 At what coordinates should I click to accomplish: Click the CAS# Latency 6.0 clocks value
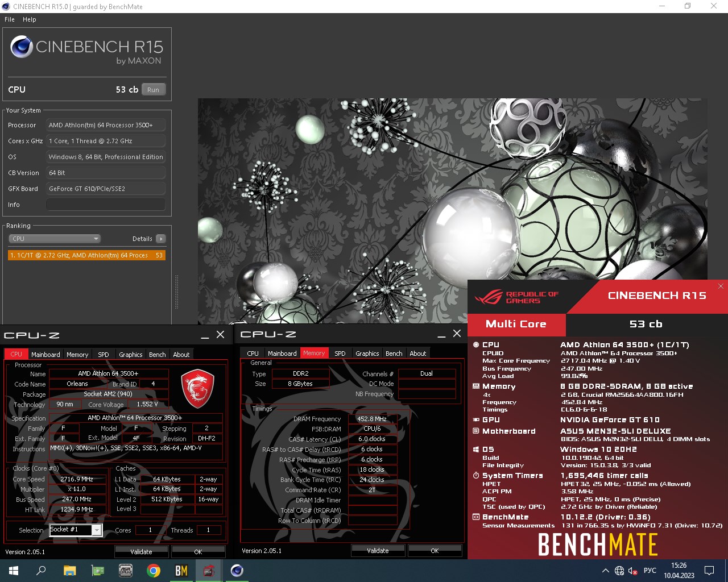[372, 439]
